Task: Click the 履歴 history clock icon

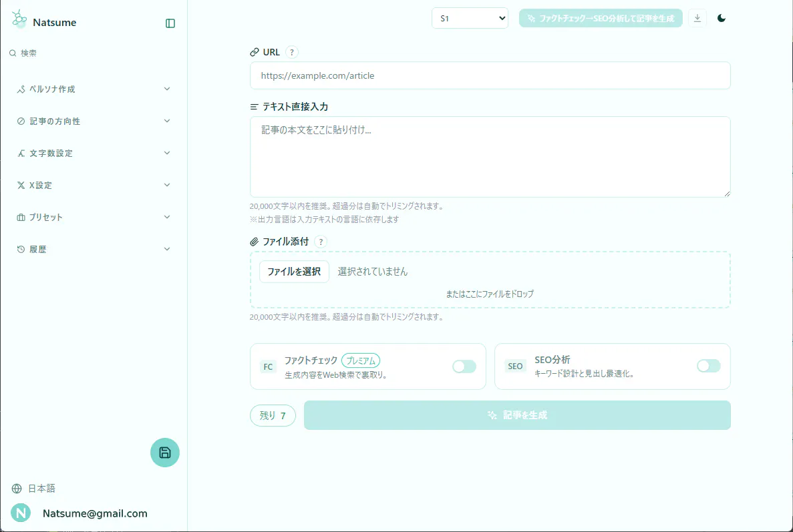Action: (x=21, y=249)
